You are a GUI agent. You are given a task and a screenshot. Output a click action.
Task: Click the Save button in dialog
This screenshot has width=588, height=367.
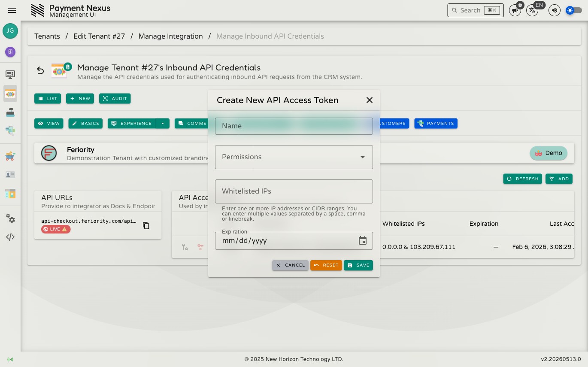pyautogui.click(x=358, y=265)
